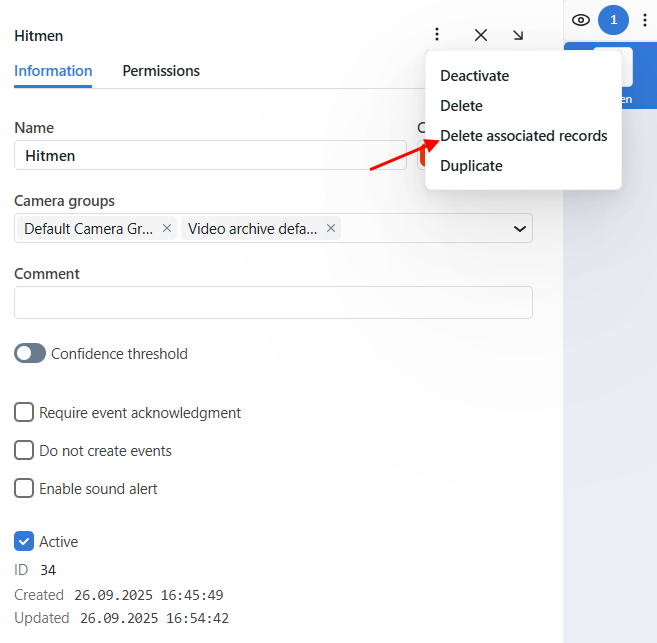Viewport: 657px width, 643px height.
Task: Close the Hitmen panel with X
Action: pos(481,35)
